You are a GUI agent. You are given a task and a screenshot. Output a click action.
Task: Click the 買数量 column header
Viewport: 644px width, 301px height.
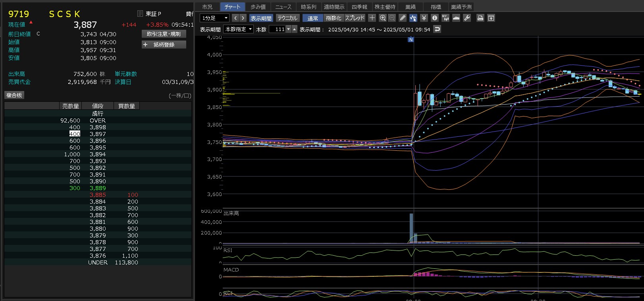(127, 106)
